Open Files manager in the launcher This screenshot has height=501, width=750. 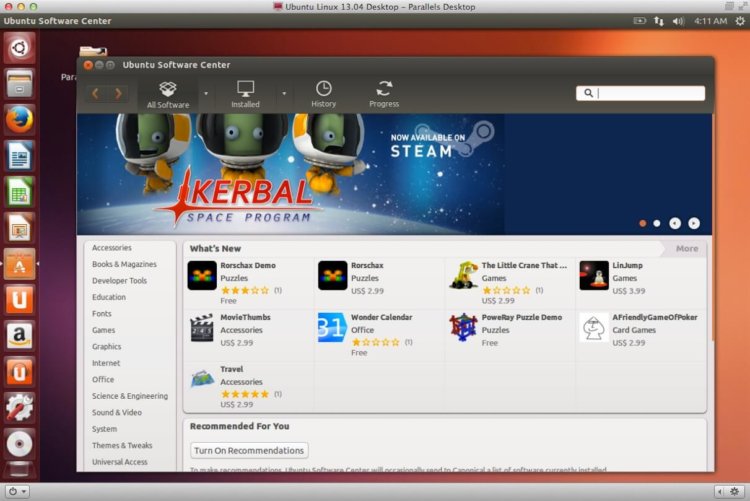tap(19, 84)
